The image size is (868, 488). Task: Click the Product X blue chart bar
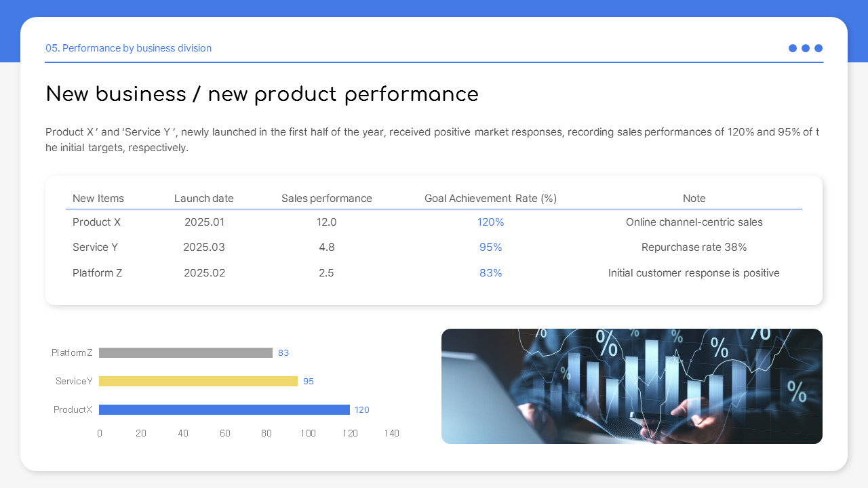click(224, 409)
